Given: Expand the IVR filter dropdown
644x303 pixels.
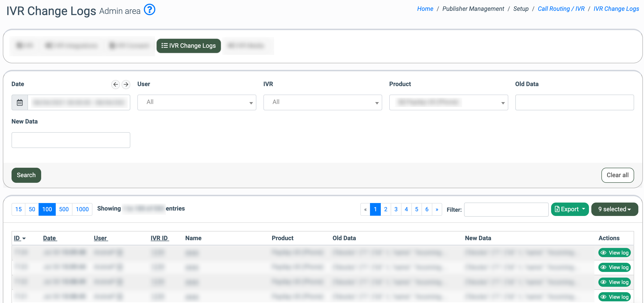Looking at the screenshot, I should pos(322,102).
